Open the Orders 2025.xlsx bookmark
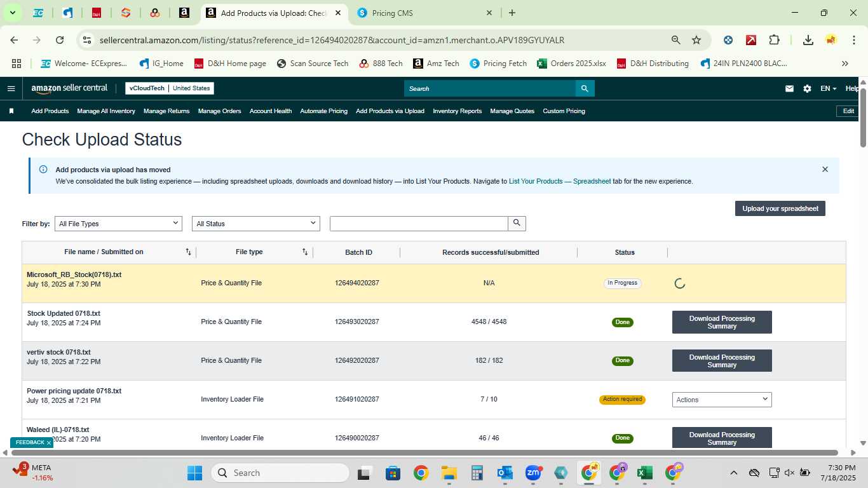868x488 pixels. tap(571, 64)
